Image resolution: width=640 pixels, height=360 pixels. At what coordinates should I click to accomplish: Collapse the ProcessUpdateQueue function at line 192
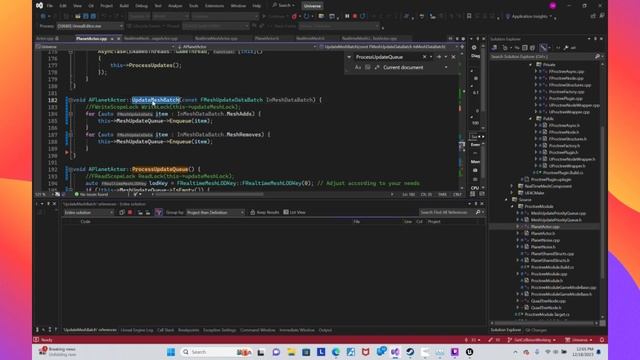click(x=70, y=169)
